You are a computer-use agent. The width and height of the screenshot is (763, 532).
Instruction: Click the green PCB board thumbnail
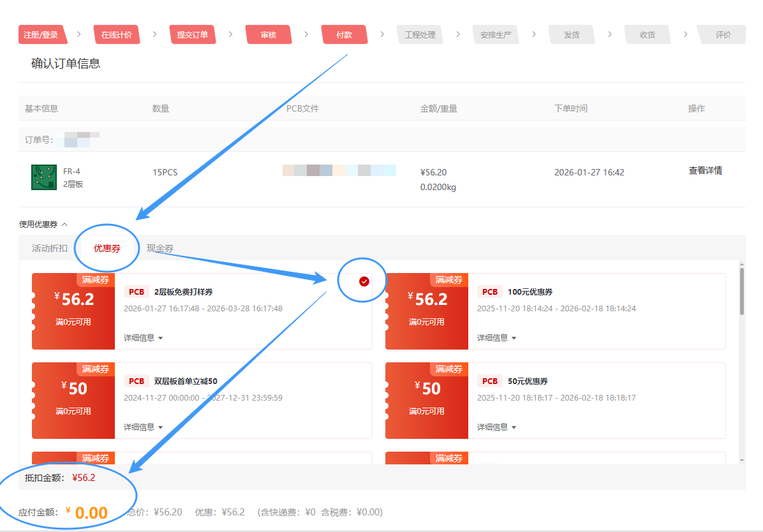tap(44, 177)
